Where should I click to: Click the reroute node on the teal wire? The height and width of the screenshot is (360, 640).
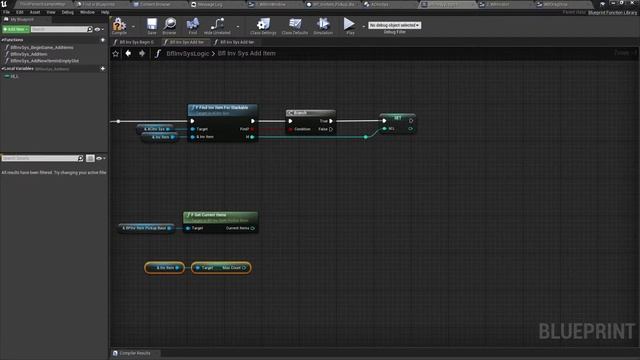click(x=366, y=137)
